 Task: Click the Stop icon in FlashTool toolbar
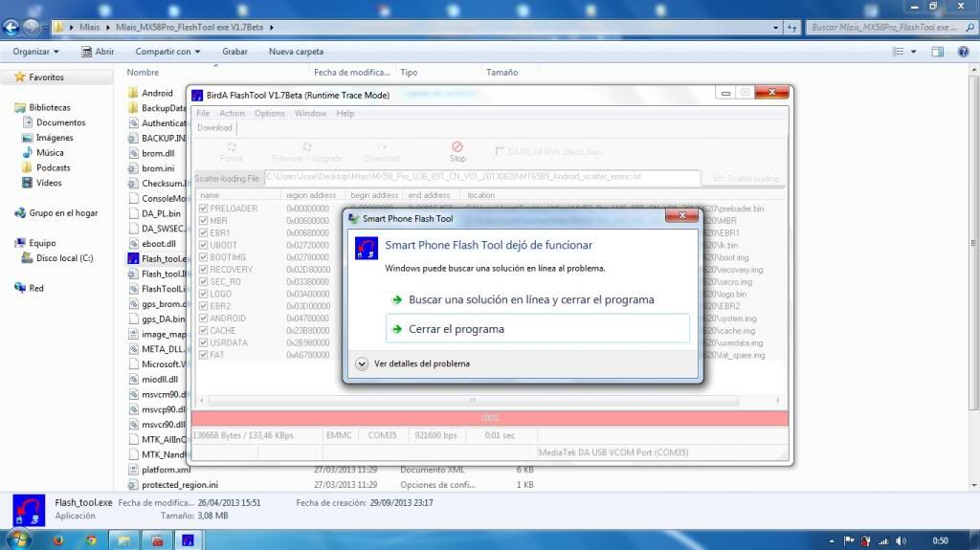(457, 148)
